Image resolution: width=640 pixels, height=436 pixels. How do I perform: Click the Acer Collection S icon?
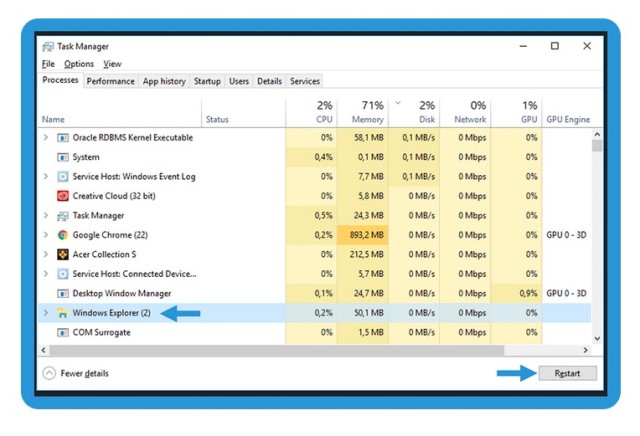(62, 255)
